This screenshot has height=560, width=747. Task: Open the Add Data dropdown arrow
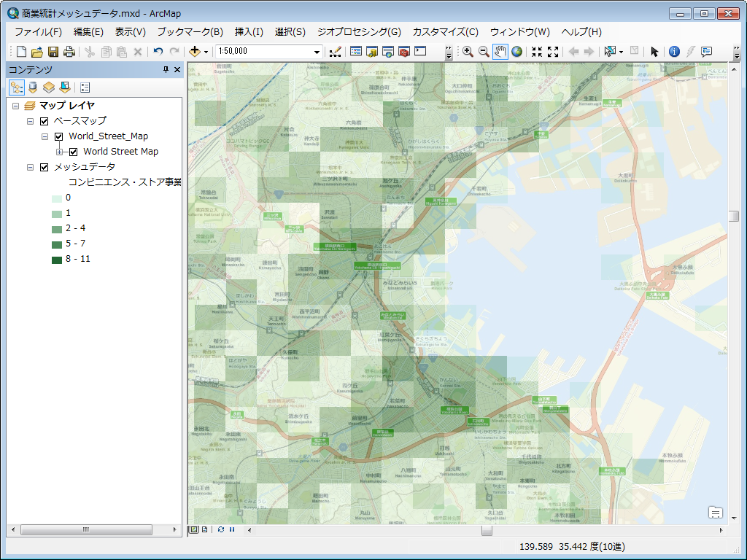(x=206, y=52)
